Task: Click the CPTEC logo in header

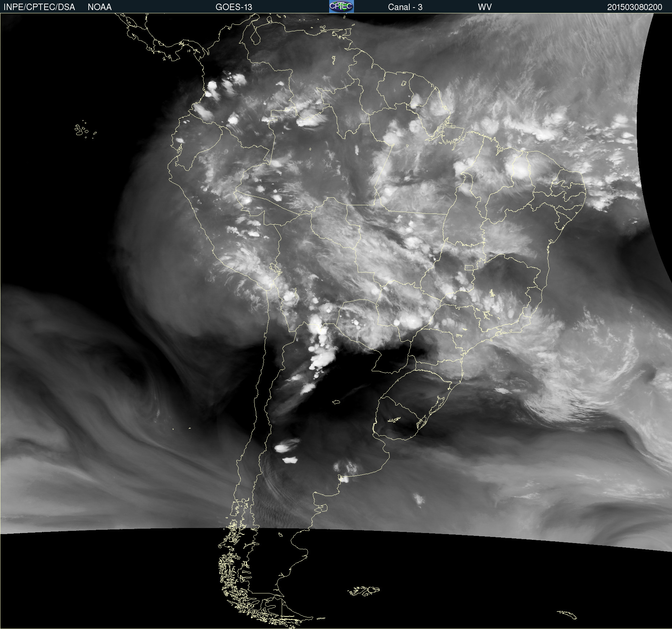Action: tap(341, 6)
